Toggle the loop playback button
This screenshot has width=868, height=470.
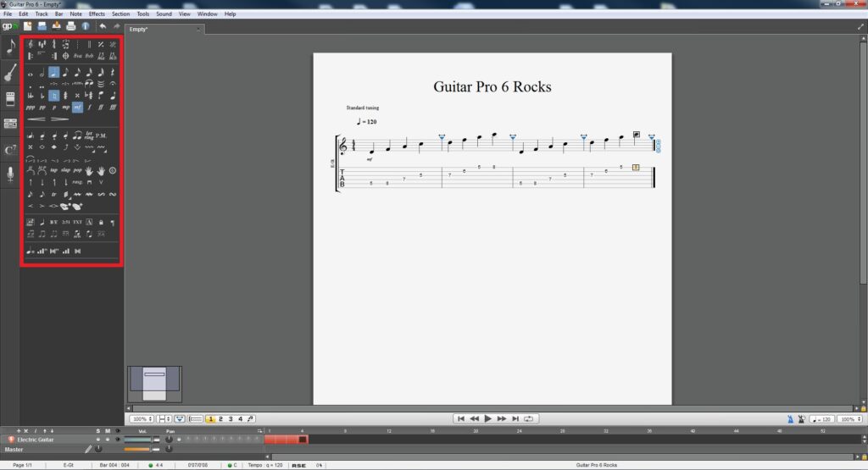(x=529, y=418)
